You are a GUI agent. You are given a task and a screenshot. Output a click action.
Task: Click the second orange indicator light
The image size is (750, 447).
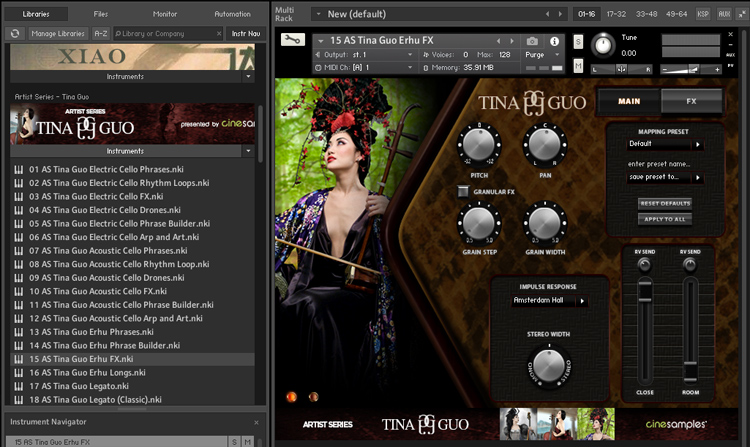pyautogui.click(x=314, y=397)
